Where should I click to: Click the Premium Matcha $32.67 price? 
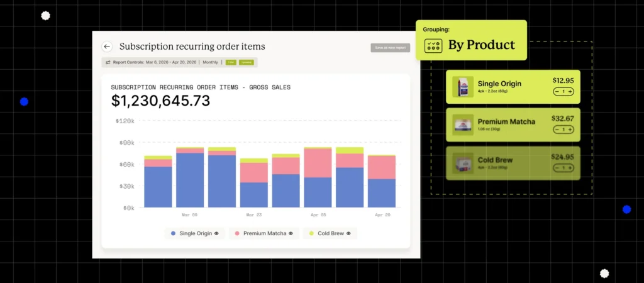coord(563,118)
